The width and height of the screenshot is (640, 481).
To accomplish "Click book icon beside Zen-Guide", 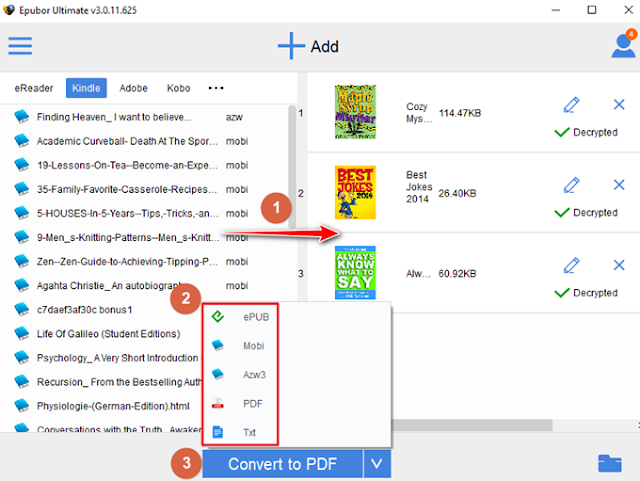I will pyautogui.click(x=22, y=261).
